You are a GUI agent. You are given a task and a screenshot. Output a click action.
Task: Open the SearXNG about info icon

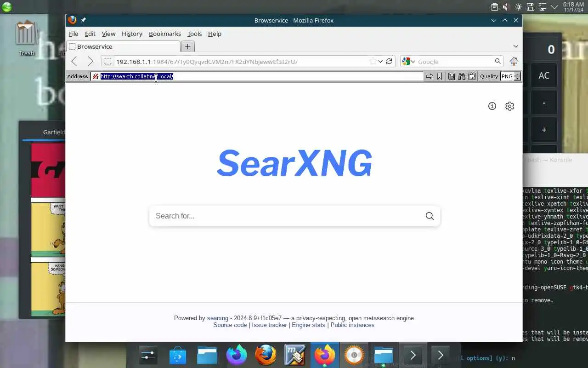492,106
